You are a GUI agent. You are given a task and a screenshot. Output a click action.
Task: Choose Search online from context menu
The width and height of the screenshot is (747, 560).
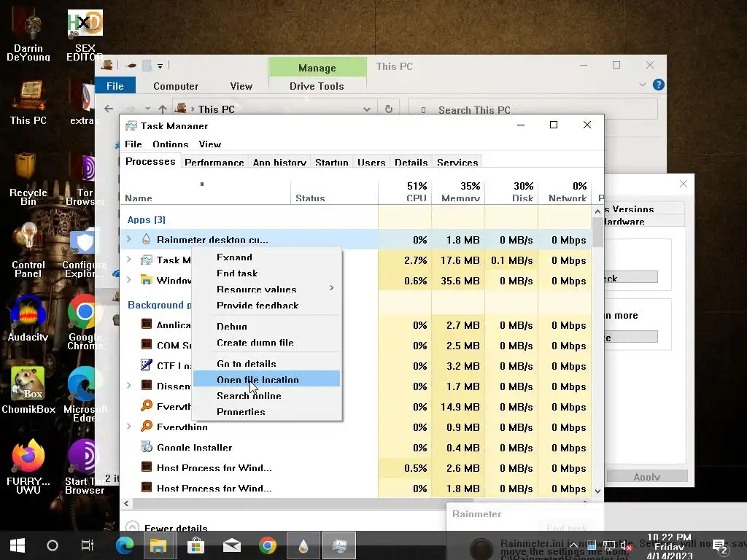click(x=267, y=396)
